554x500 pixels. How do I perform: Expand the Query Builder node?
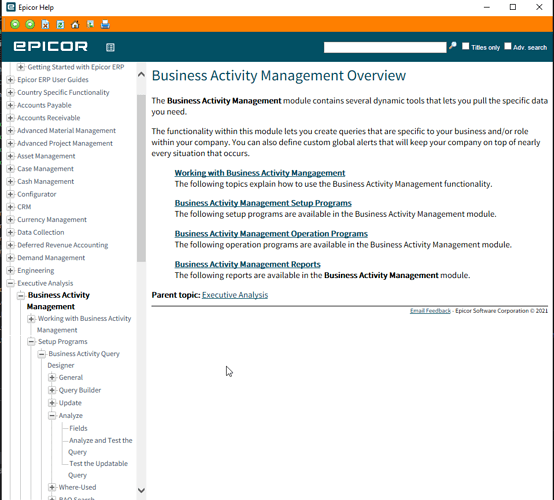[x=52, y=390]
